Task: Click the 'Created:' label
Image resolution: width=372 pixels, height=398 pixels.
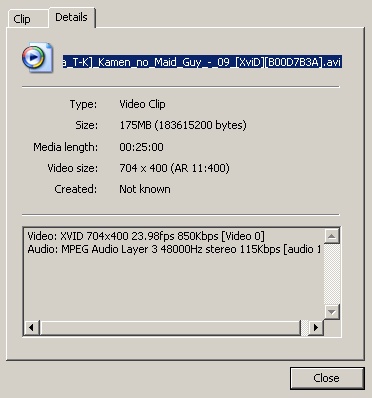Action: (x=76, y=189)
